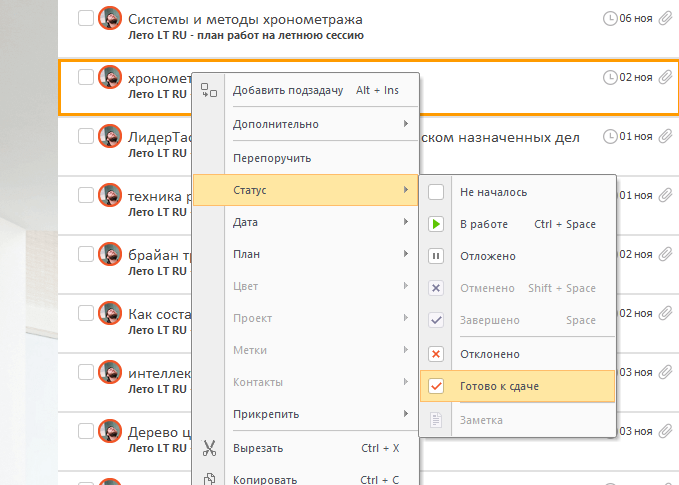Check the box for the брайан task
The image size is (679, 485).
tap(86, 254)
